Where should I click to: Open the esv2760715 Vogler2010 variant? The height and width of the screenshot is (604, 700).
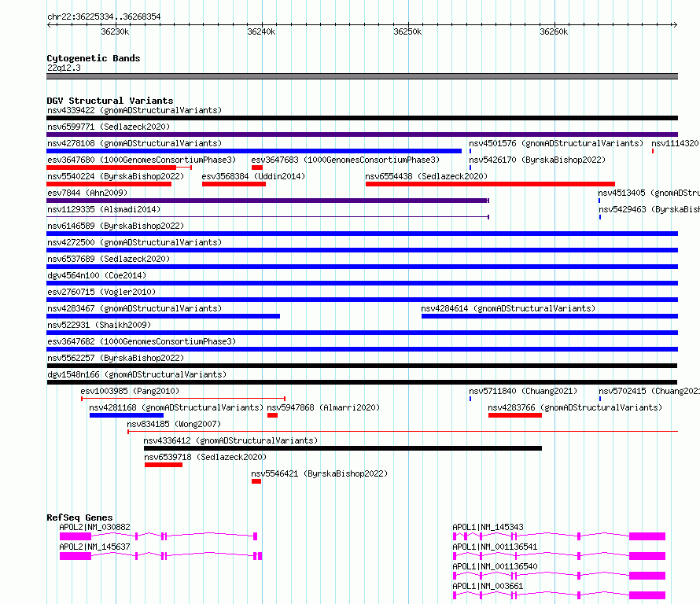101,292
